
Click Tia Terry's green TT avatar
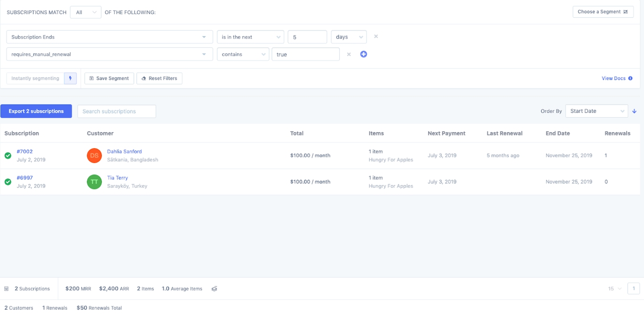[x=94, y=181]
